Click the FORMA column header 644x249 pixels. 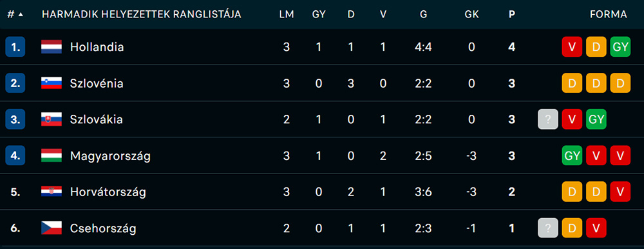pyautogui.click(x=609, y=14)
